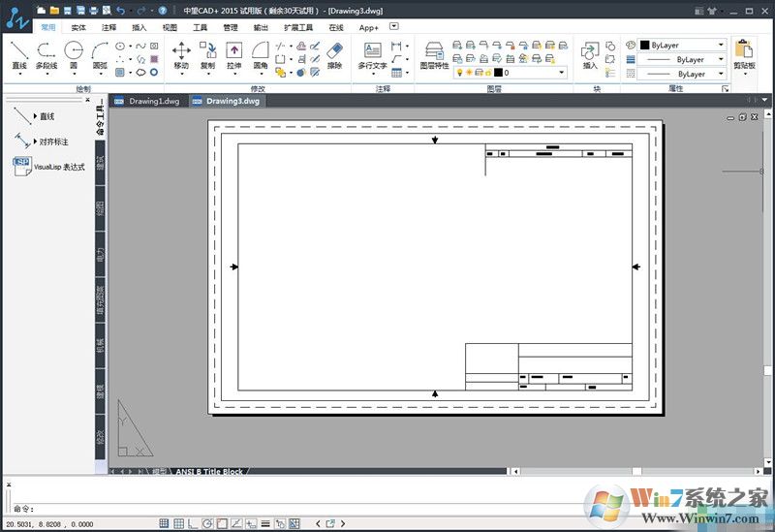Viewport: 775px width, 532px height.
Task: Click VisualLisp 表达式 in tool palette
Action: pos(58,167)
